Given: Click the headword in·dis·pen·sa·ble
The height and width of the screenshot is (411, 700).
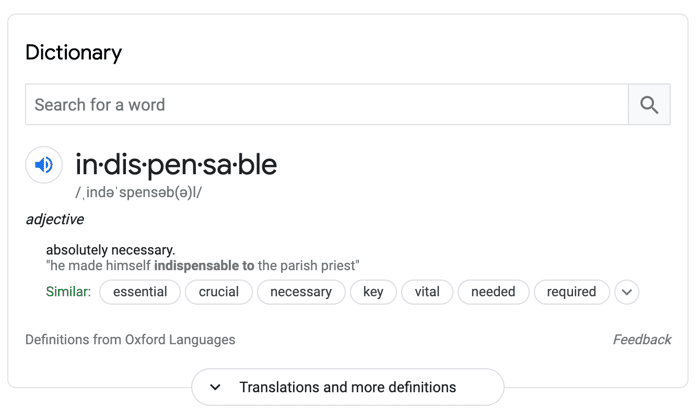Looking at the screenshot, I should pos(176,165).
